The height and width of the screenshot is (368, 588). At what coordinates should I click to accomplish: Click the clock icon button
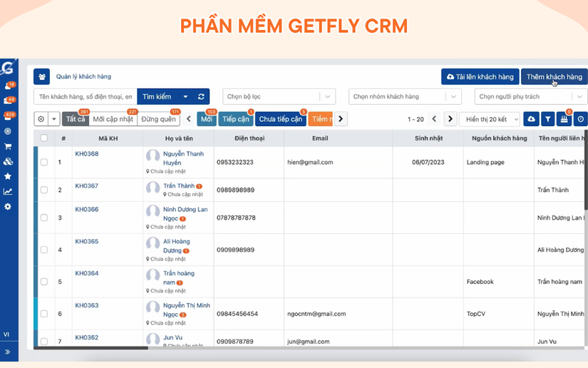pyautogui.click(x=580, y=119)
